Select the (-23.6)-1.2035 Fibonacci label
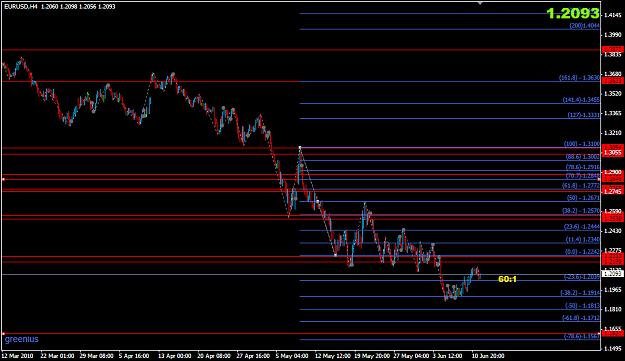 [x=582, y=277]
